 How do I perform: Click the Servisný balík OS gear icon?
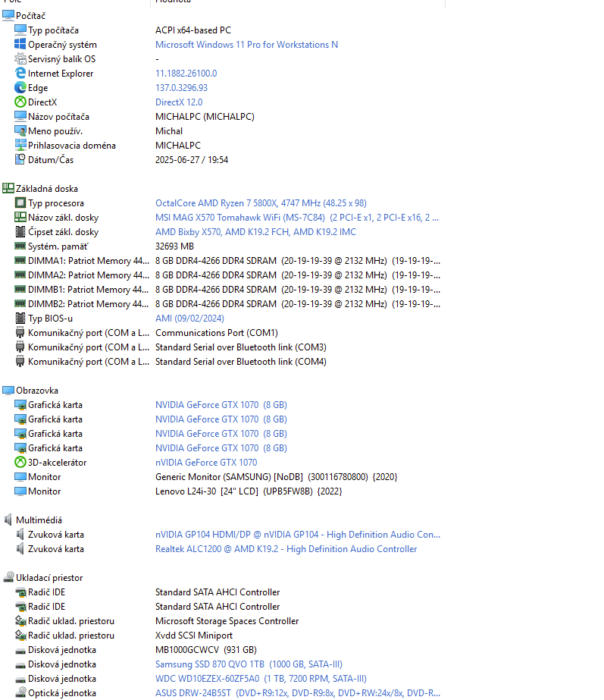coord(20,58)
